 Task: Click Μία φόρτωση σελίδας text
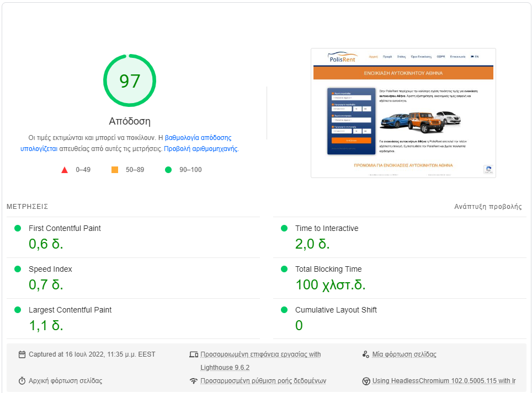click(404, 354)
